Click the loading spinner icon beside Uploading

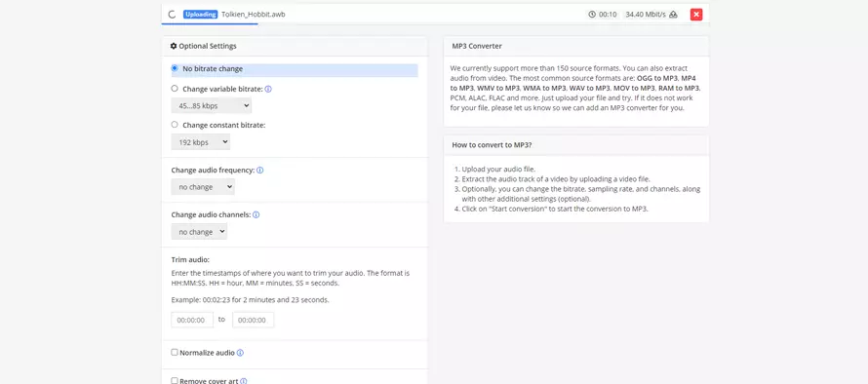click(x=172, y=15)
